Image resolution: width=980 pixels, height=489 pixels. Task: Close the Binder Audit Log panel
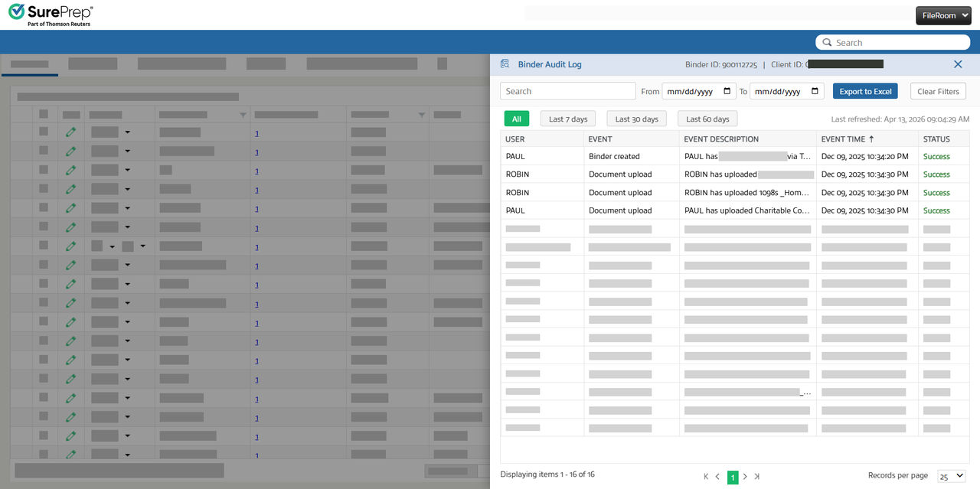958,64
